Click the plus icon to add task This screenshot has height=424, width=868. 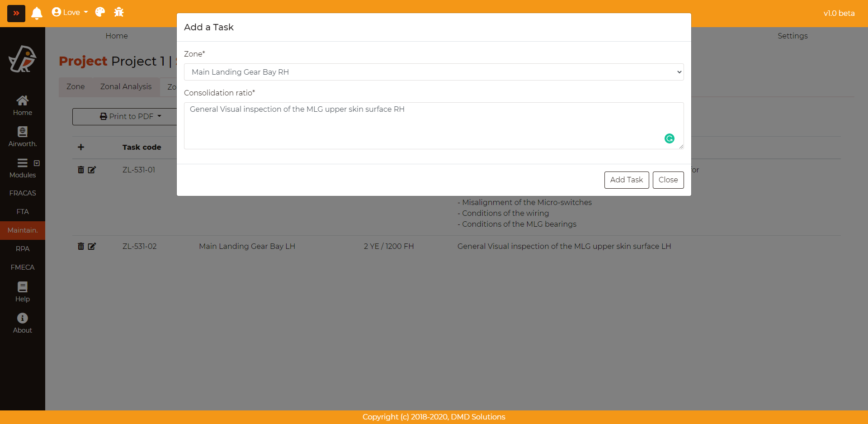click(x=81, y=147)
